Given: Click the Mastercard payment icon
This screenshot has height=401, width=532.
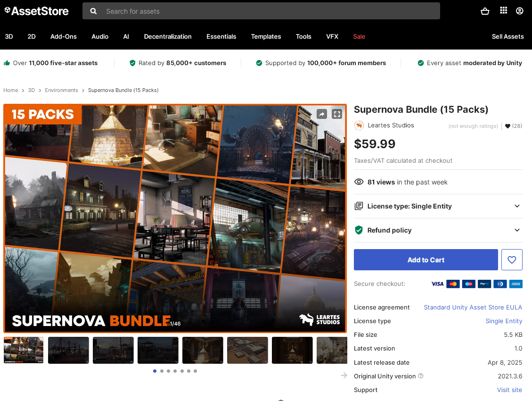Looking at the screenshot, I should [x=453, y=284].
